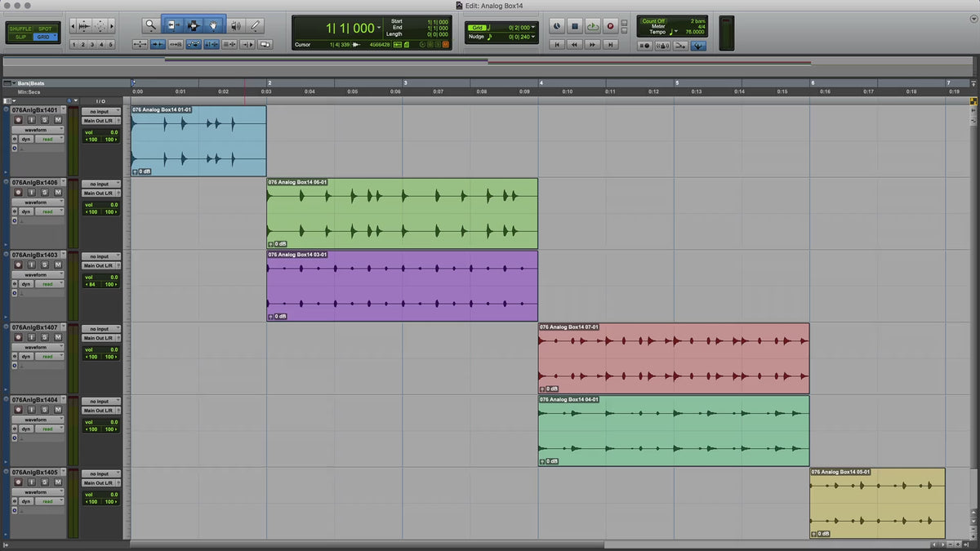Image resolution: width=980 pixels, height=551 pixels.
Task: Switch to Slip edit mode
Action: coord(20,37)
